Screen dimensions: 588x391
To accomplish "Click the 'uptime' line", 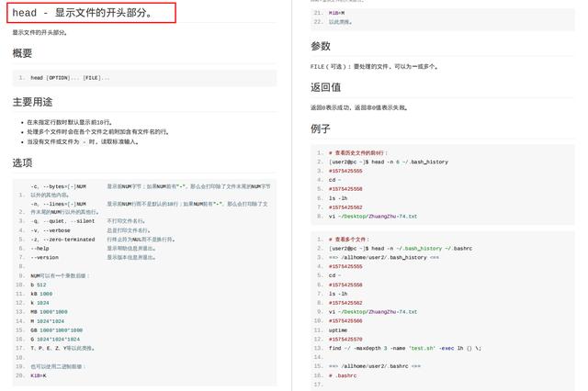I will (338, 330).
